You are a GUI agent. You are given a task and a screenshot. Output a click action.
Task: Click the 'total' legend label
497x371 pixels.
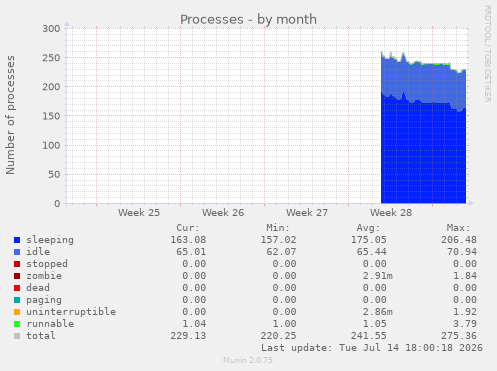[41, 336]
